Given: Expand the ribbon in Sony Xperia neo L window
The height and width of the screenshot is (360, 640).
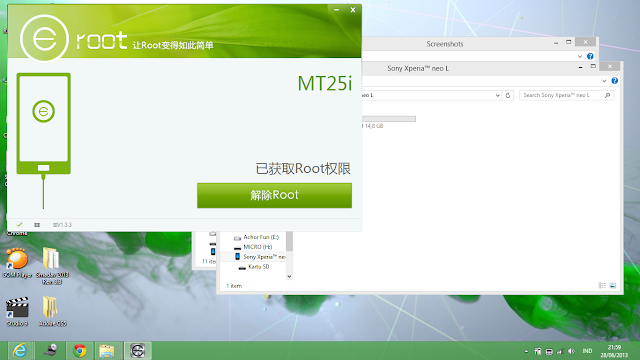Looking at the screenshot, I should [604, 81].
